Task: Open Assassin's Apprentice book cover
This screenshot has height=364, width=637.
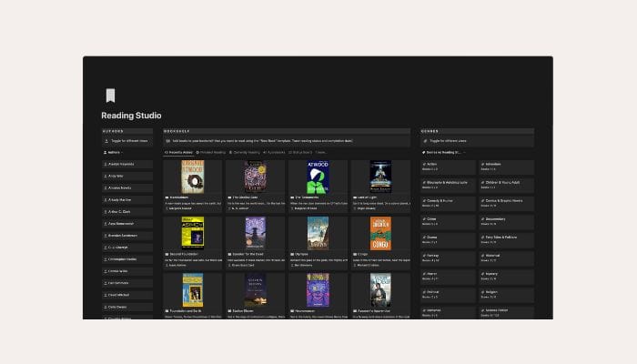Action: (x=380, y=289)
